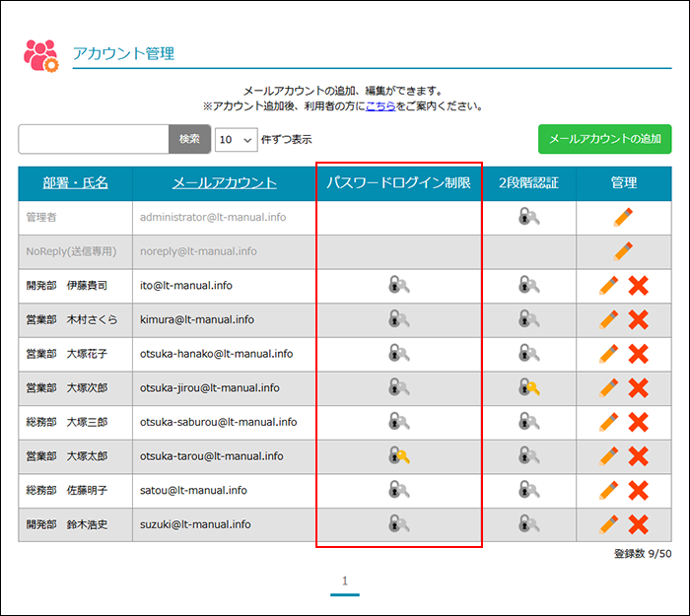Edit the otsuka-saburou account entry
The image size is (690, 616).
(609, 422)
